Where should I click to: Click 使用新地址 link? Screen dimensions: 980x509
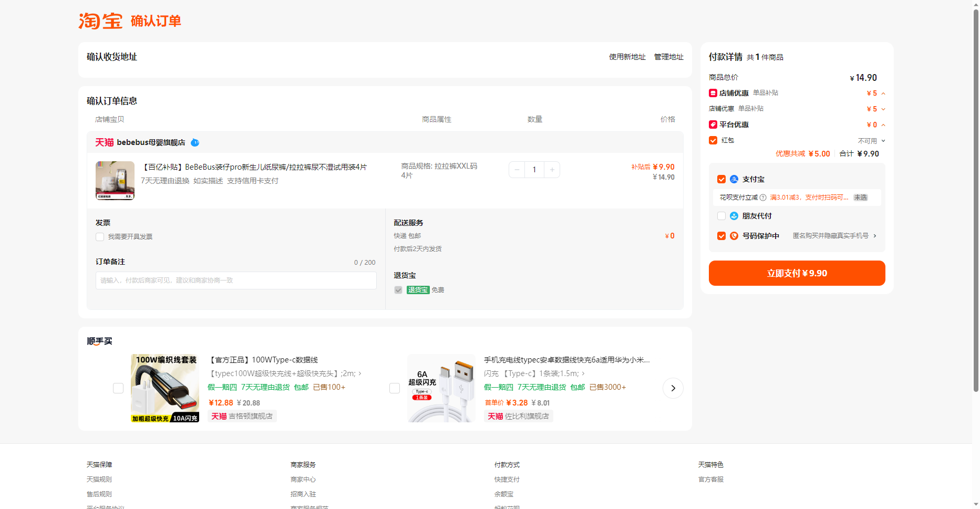[x=627, y=57]
